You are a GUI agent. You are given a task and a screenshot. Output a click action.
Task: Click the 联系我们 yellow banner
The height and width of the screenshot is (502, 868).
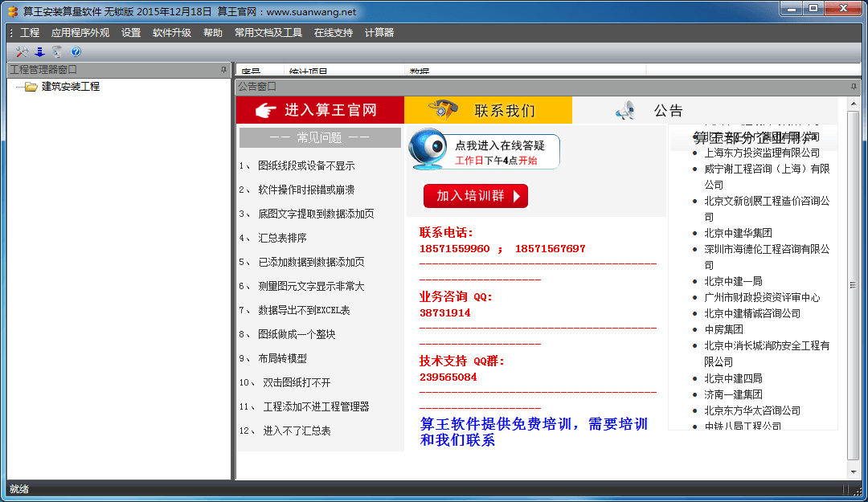pos(489,110)
